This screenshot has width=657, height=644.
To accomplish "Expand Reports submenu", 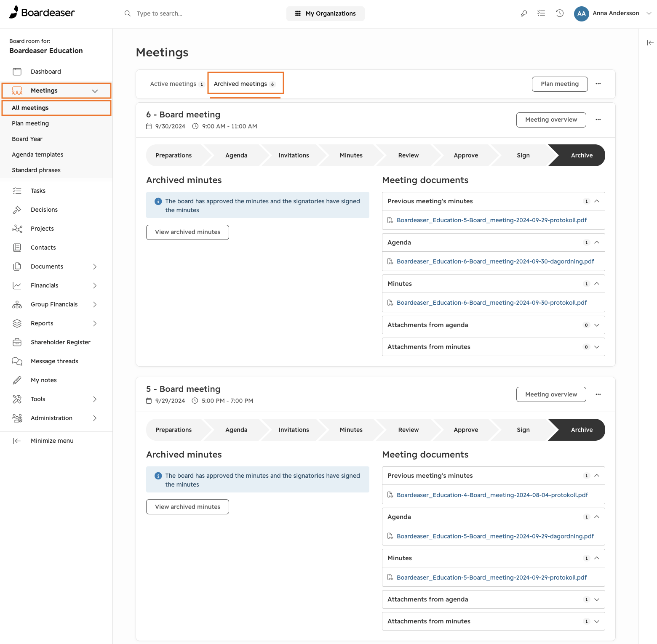I will pyautogui.click(x=95, y=323).
